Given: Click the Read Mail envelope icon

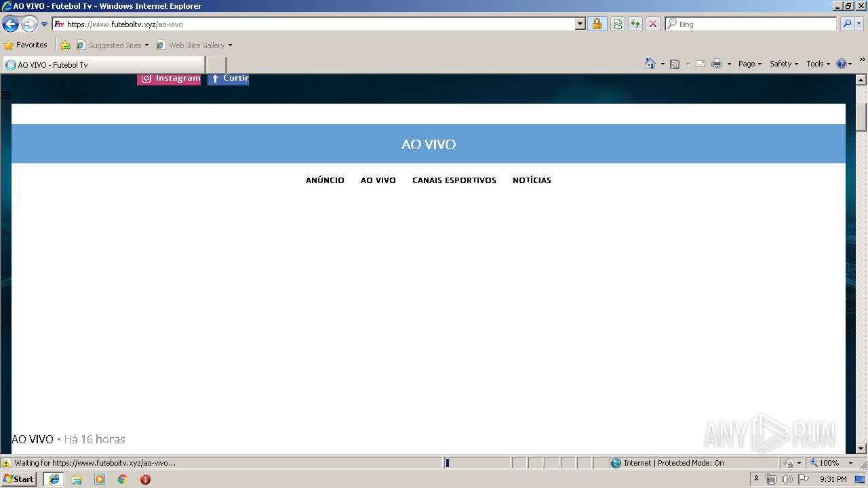Looking at the screenshot, I should coord(701,64).
